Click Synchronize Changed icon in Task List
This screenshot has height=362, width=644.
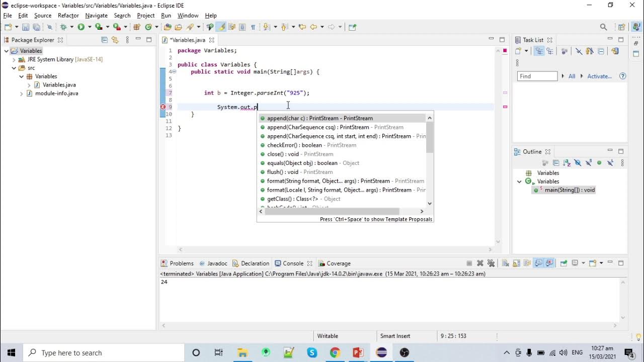click(x=614, y=51)
